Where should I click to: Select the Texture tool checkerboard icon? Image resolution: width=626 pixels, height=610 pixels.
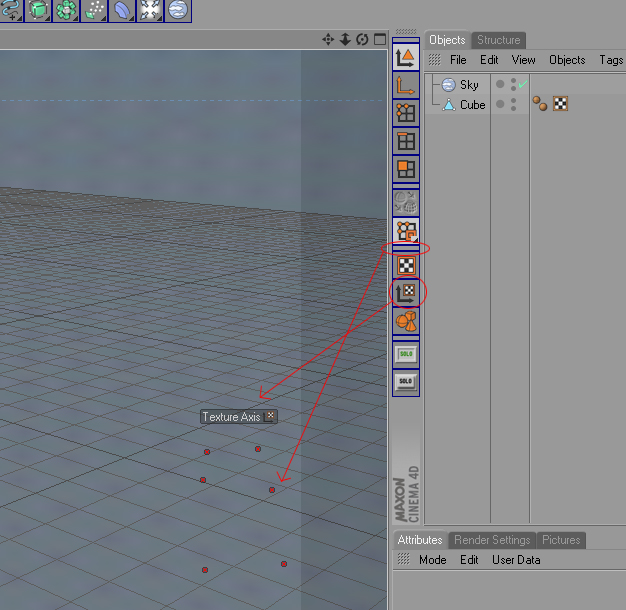406,265
